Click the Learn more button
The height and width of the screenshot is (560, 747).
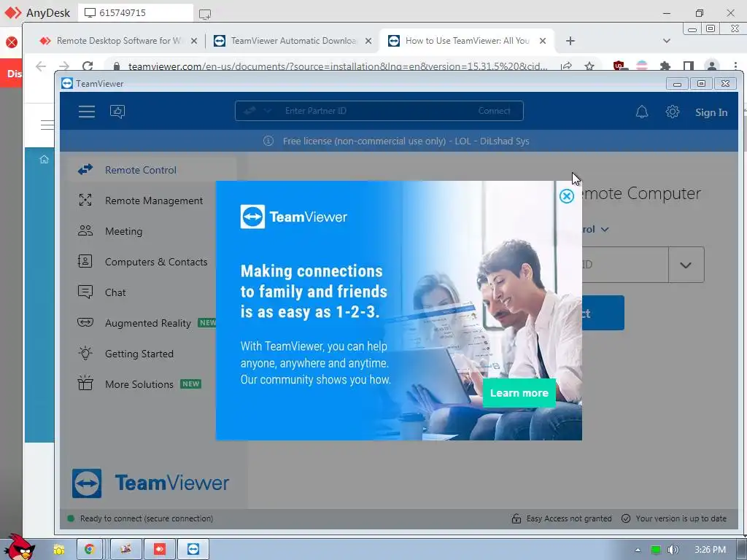click(519, 393)
